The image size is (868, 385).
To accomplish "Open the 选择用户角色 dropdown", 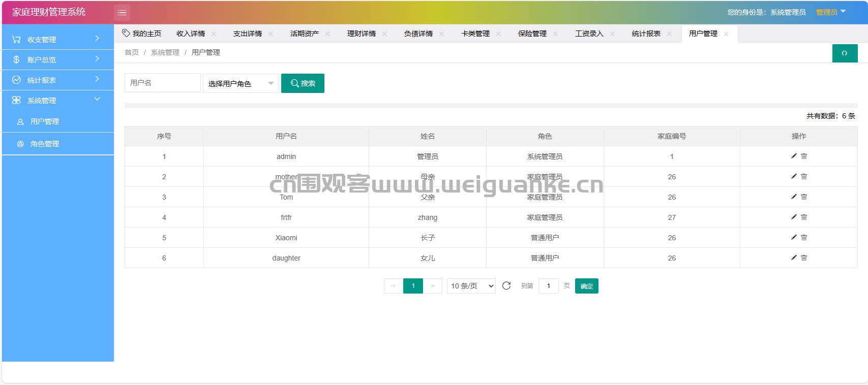I will coord(241,83).
